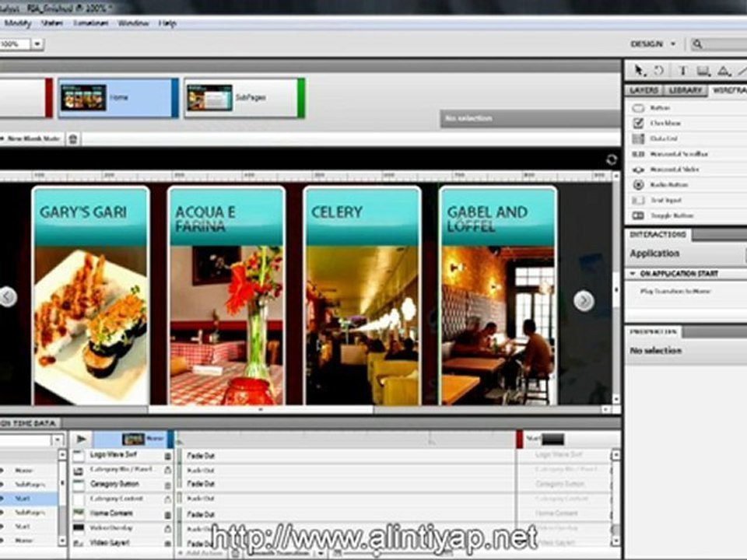
Task: Open the Window menu
Action: point(133,23)
